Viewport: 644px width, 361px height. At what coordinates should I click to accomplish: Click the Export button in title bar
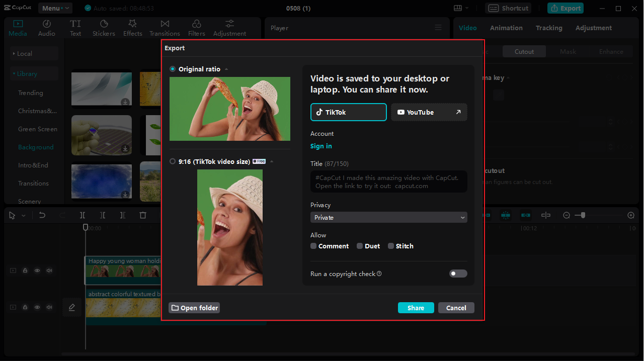566,8
